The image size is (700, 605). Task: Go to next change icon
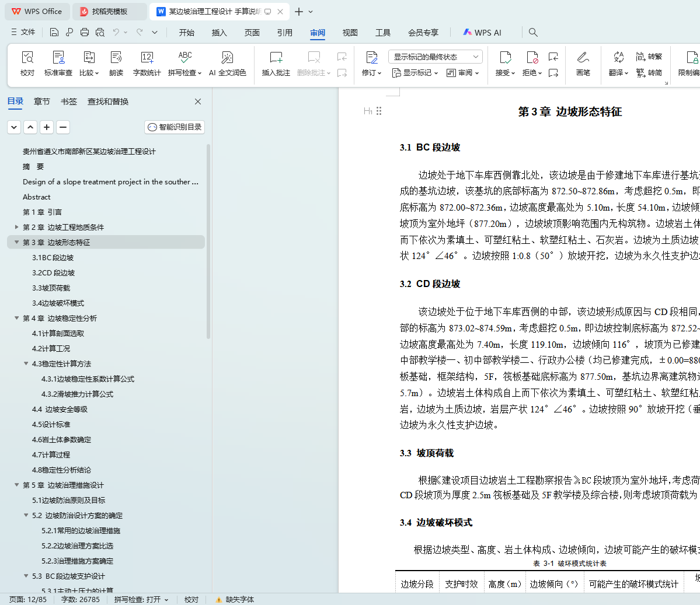tap(553, 73)
